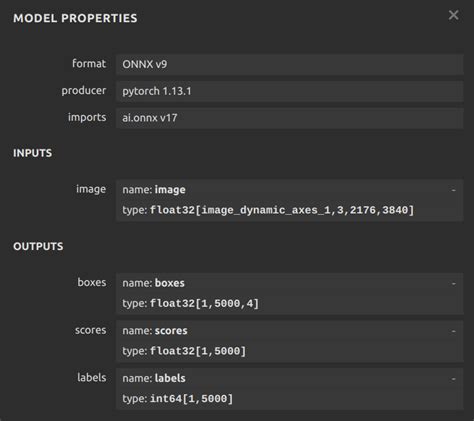Click the format field showing ONNX v9

pos(289,64)
